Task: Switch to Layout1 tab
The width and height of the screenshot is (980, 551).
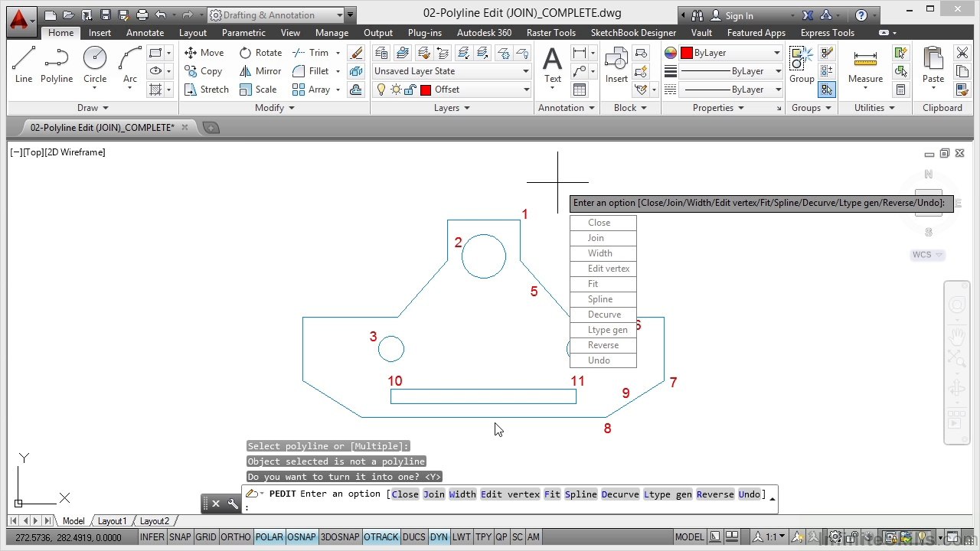Action: click(x=112, y=521)
